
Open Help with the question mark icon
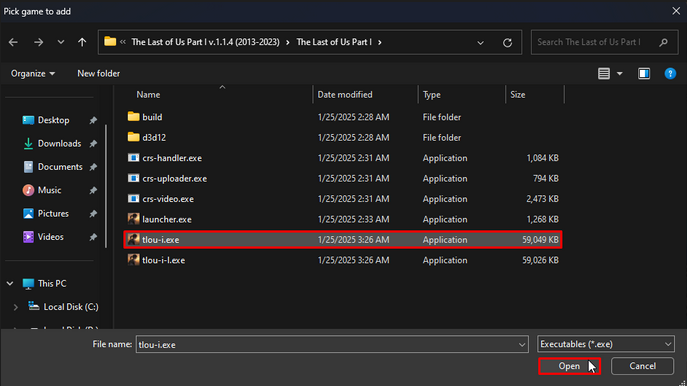670,74
